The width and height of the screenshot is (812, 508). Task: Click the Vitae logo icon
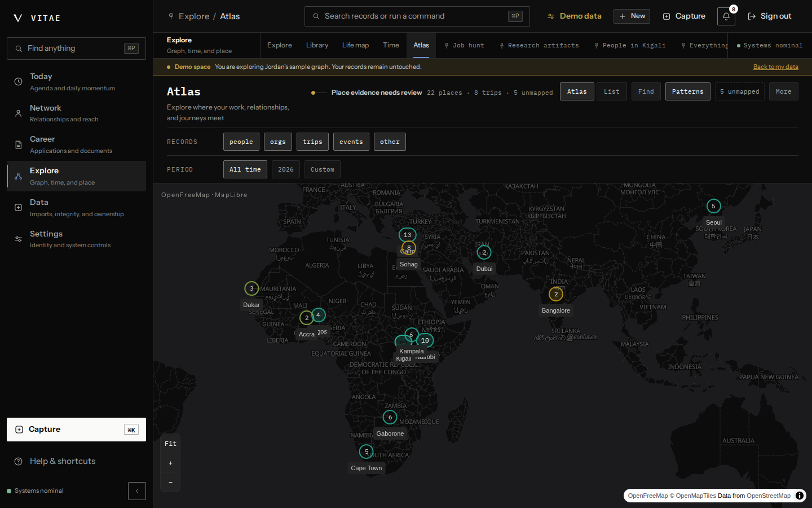coord(18,18)
